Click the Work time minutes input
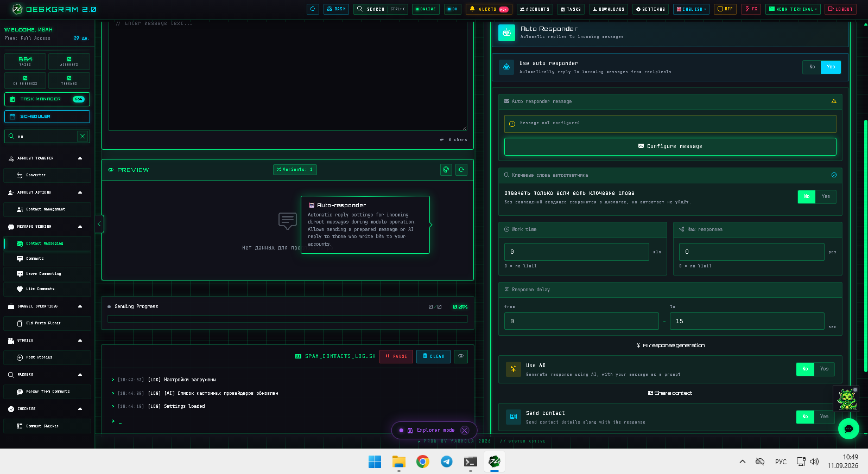 click(x=576, y=252)
